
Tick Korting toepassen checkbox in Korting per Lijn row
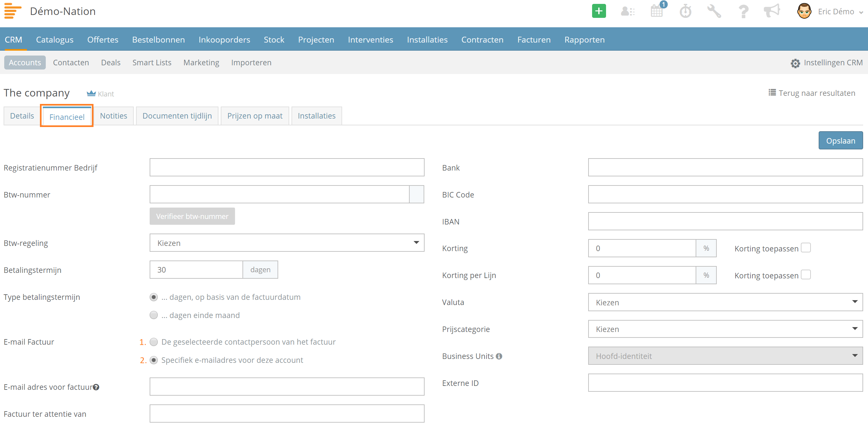pyautogui.click(x=806, y=275)
